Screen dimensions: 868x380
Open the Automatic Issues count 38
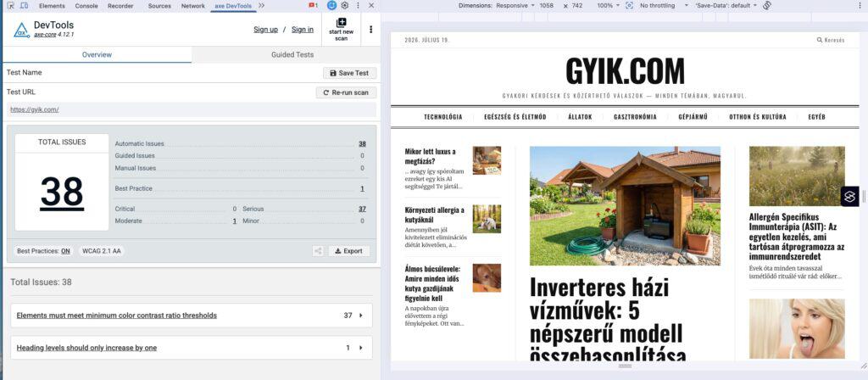[362, 143]
